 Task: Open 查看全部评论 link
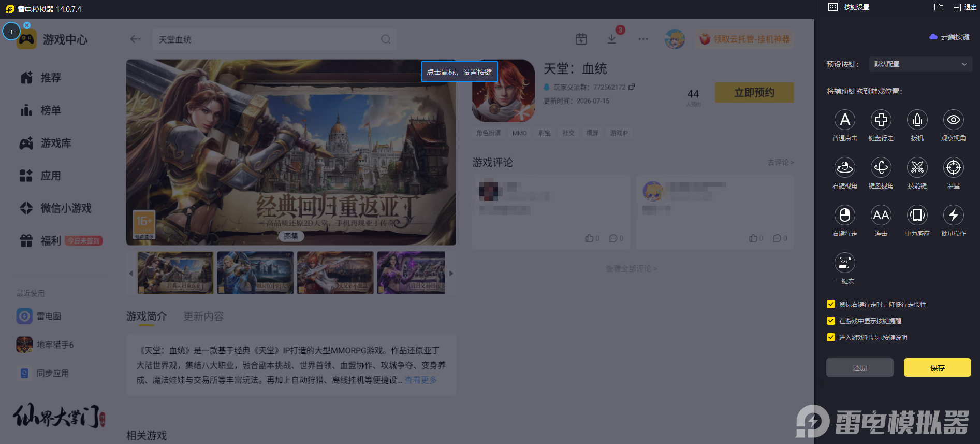[x=632, y=269]
